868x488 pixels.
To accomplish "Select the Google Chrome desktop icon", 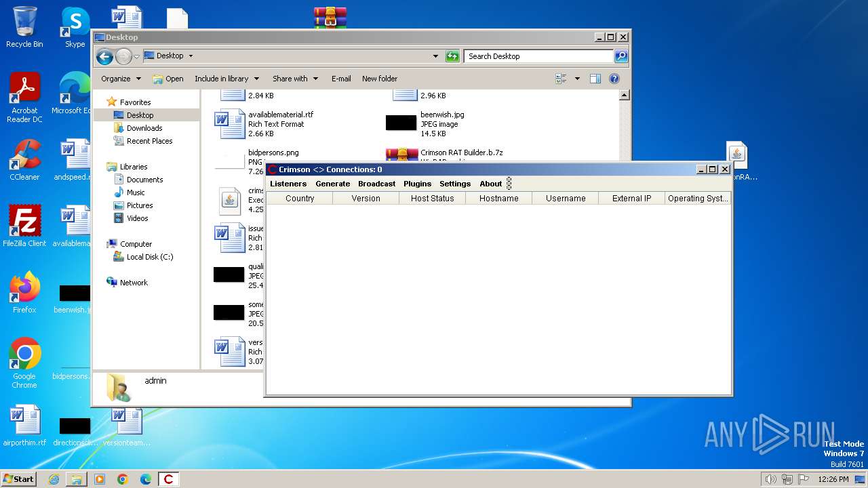I will [x=24, y=363].
